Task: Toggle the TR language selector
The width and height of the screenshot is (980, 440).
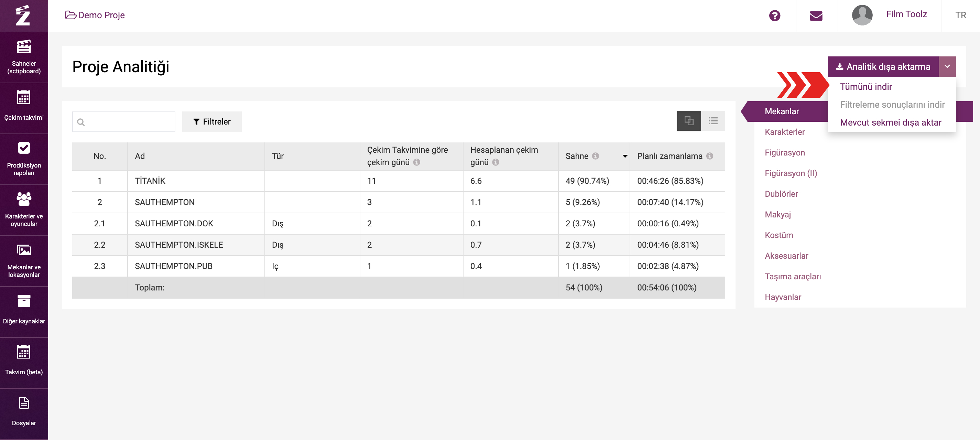Action: click(960, 15)
